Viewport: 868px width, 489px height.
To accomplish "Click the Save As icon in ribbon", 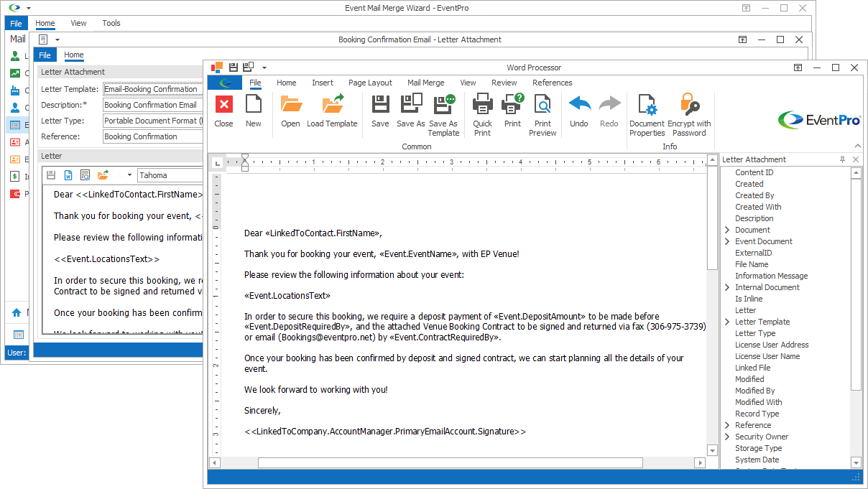I will [411, 104].
